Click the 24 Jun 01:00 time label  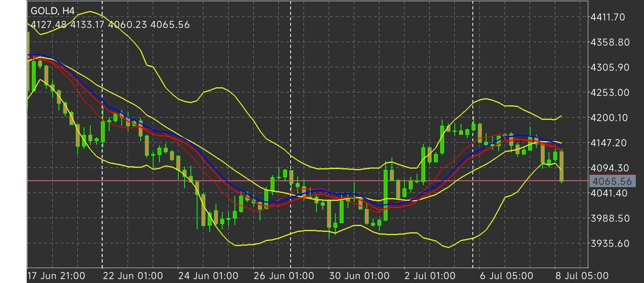pos(208,276)
